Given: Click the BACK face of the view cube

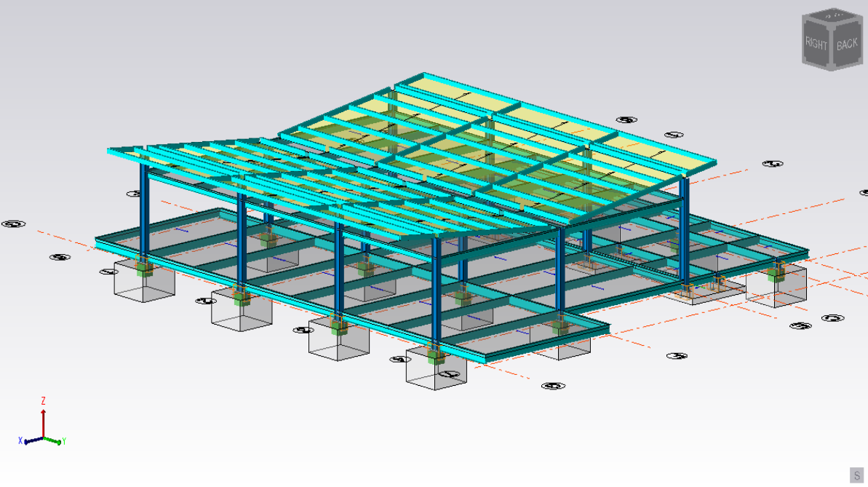Looking at the screenshot, I should pos(848,42).
